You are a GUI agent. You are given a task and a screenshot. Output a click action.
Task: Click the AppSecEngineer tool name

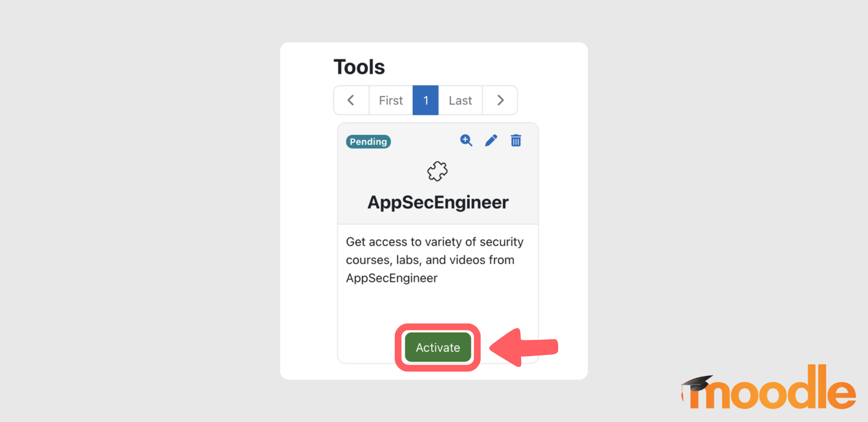click(x=437, y=202)
